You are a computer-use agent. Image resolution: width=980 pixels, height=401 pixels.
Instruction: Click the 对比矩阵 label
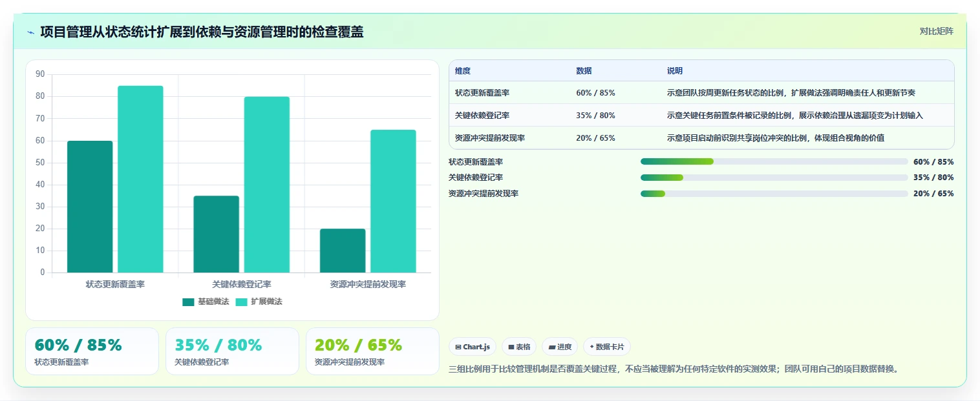pyautogui.click(x=936, y=31)
